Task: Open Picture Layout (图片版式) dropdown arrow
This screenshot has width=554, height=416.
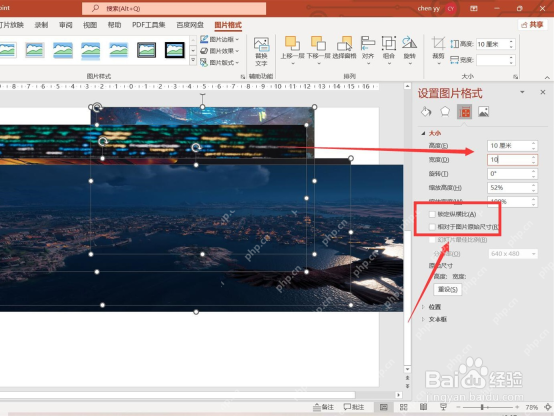Action: pos(237,63)
